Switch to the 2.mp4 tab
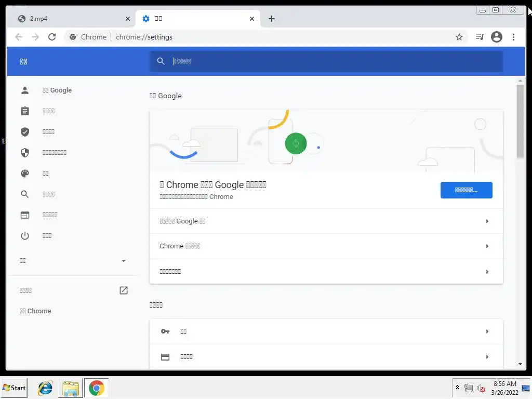This screenshot has width=532, height=399. click(x=74, y=19)
